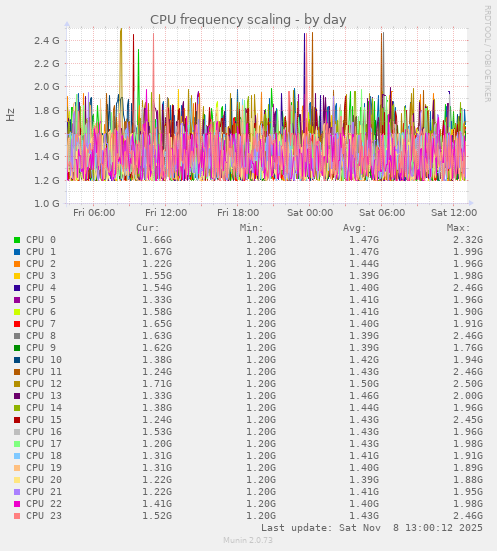Click the 'Fri 18:00' time axis label
The width and height of the screenshot is (497, 551).
[238, 213]
